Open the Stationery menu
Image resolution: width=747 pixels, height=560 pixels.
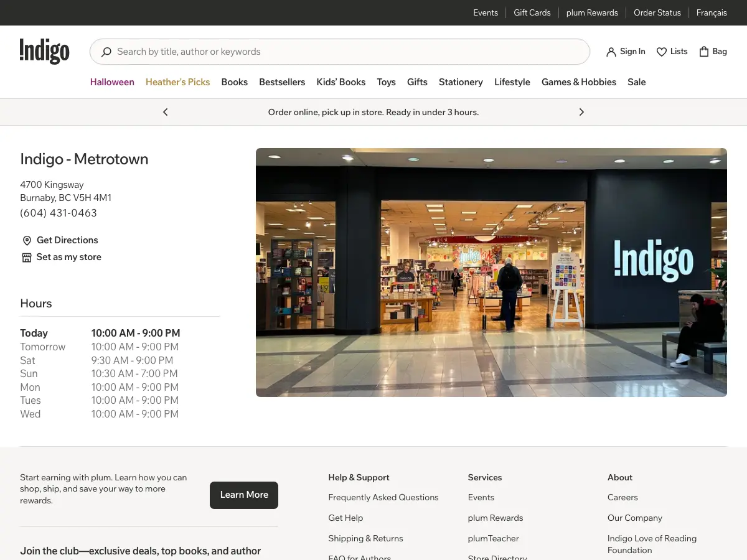[461, 82]
